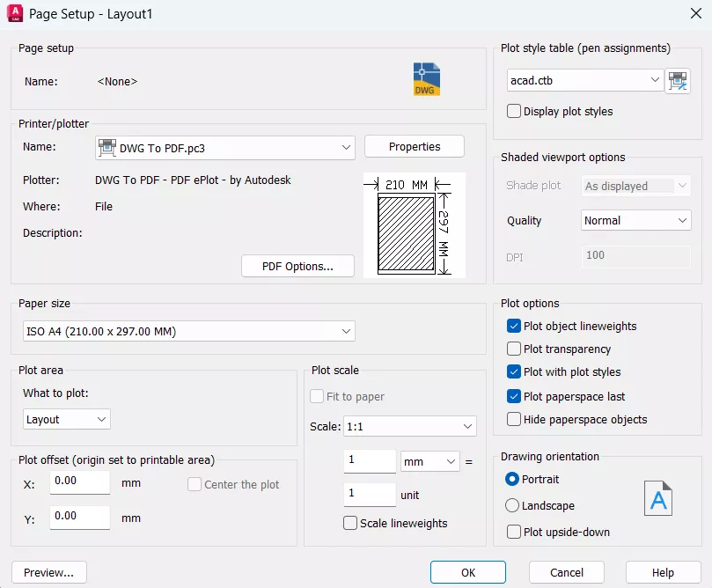Expand the Quality dropdown set to Normal
The height and width of the screenshot is (588, 712).
pos(635,221)
